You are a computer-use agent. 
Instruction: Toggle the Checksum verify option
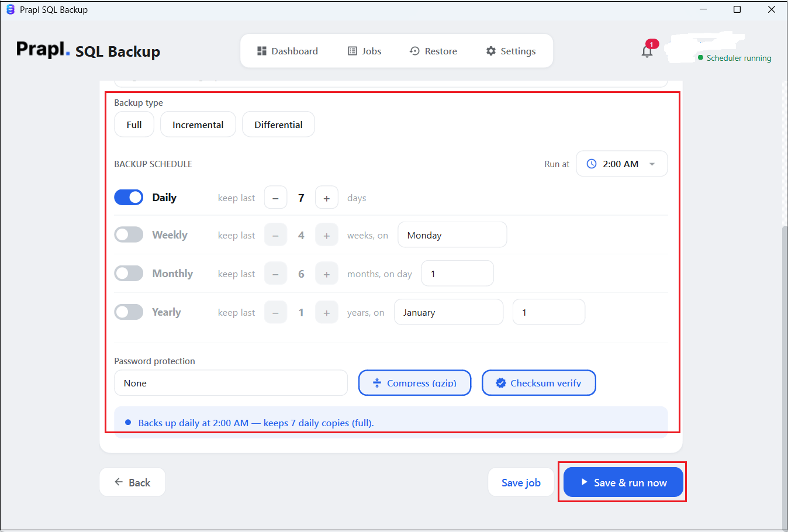(539, 383)
